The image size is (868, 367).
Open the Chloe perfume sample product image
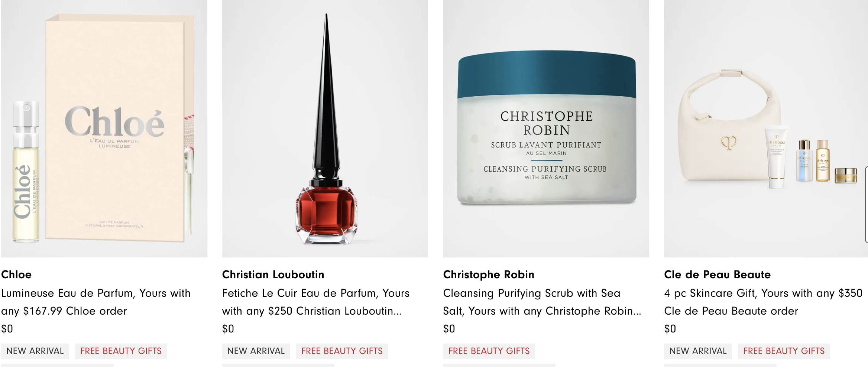104,129
